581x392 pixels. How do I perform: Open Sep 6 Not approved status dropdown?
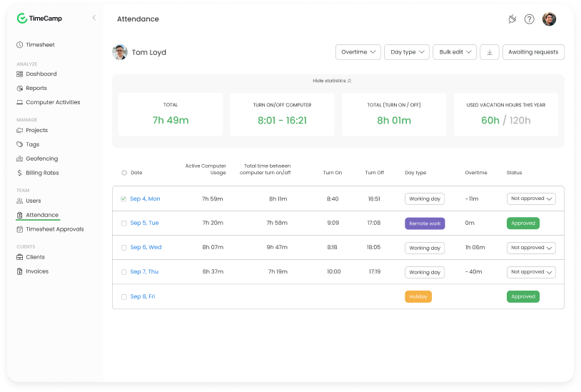[x=531, y=248]
